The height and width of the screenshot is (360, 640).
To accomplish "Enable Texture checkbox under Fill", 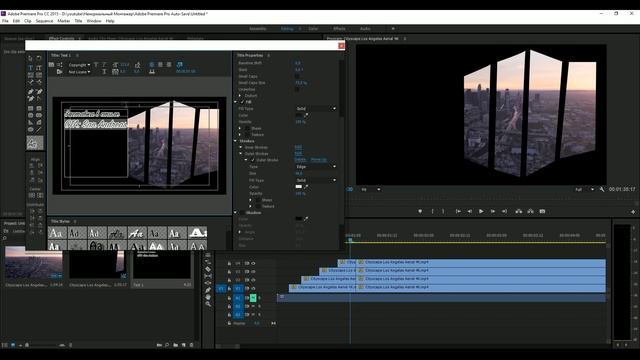I will pyautogui.click(x=247, y=135).
